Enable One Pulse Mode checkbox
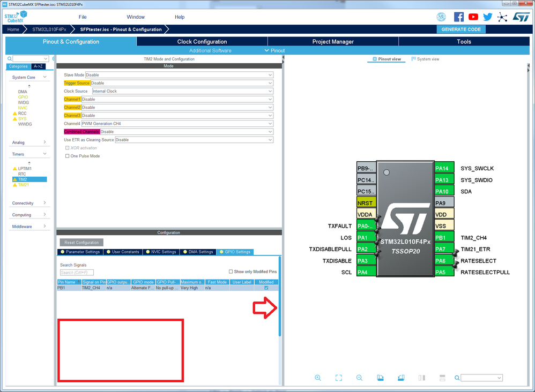 (x=67, y=156)
